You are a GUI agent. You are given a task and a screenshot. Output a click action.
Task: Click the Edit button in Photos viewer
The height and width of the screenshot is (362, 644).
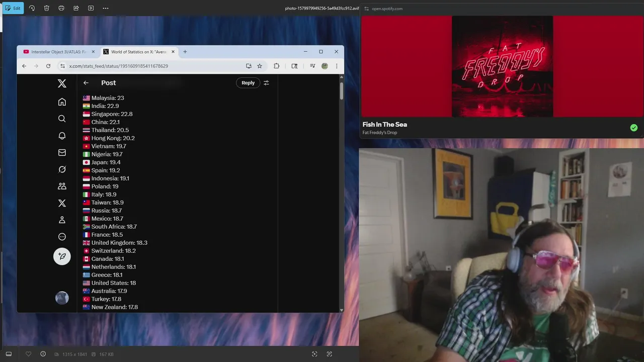coord(13,8)
